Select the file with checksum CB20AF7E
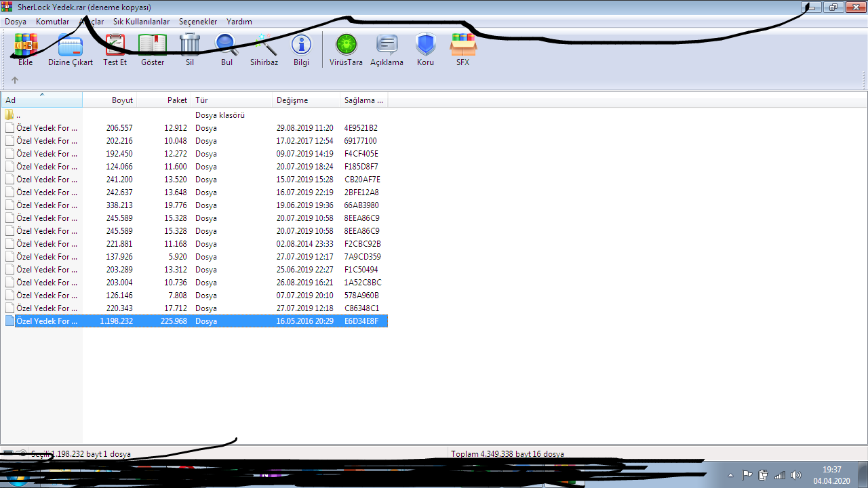Screen dimensions: 868x488 tap(195, 180)
